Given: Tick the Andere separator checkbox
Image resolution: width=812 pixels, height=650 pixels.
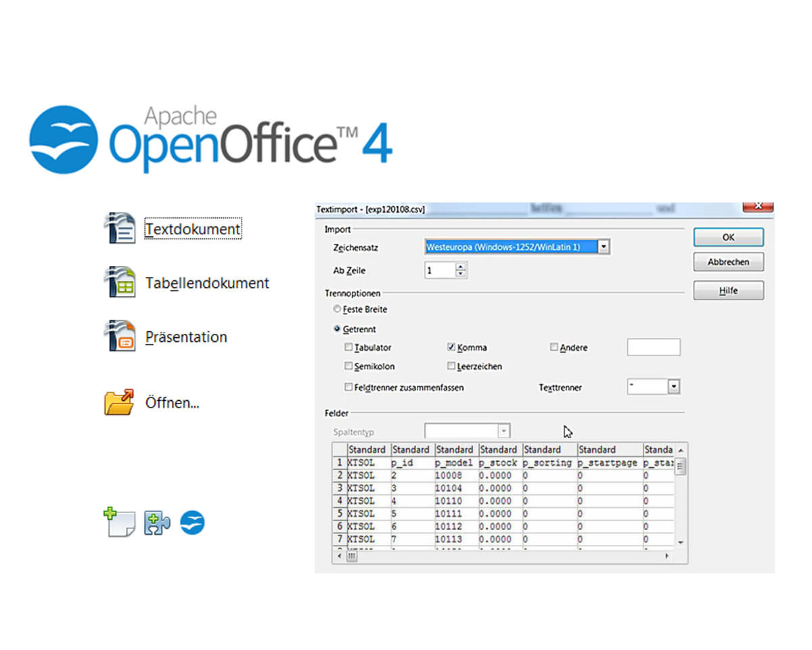Looking at the screenshot, I should [554, 347].
